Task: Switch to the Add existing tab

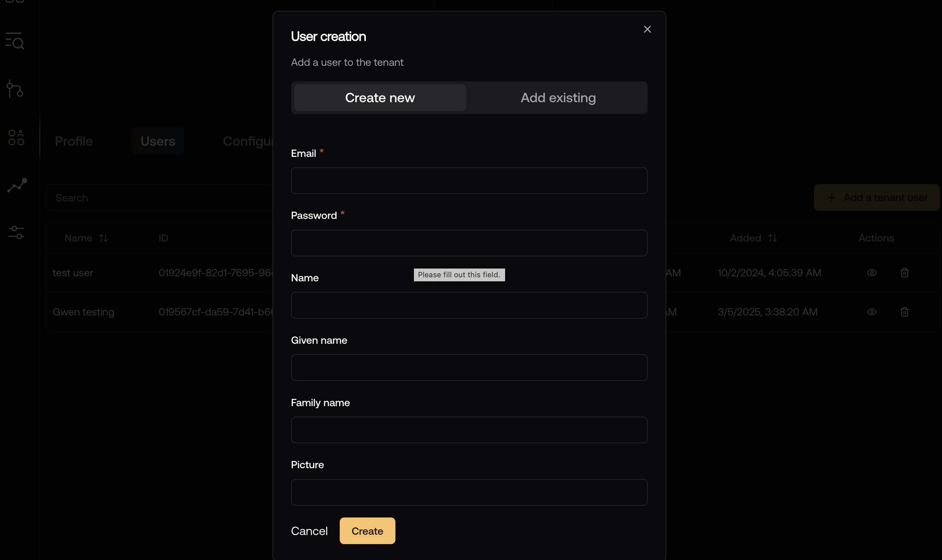Action: click(x=558, y=98)
